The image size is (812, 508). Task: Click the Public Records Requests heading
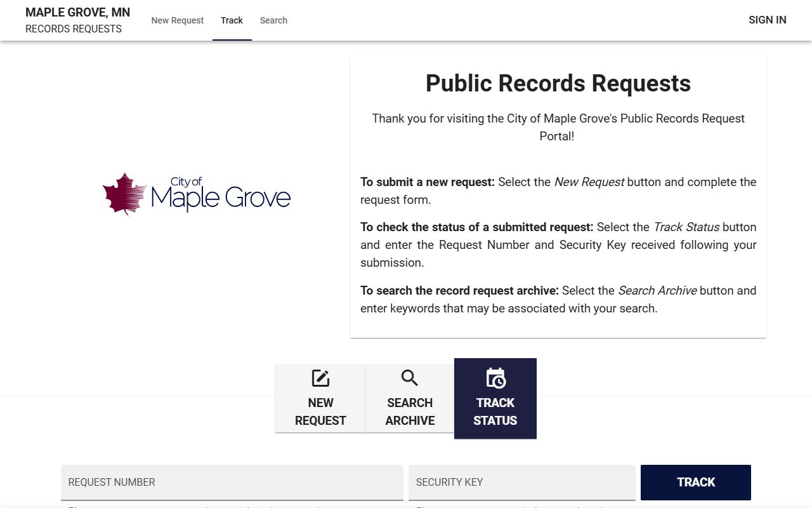click(558, 83)
